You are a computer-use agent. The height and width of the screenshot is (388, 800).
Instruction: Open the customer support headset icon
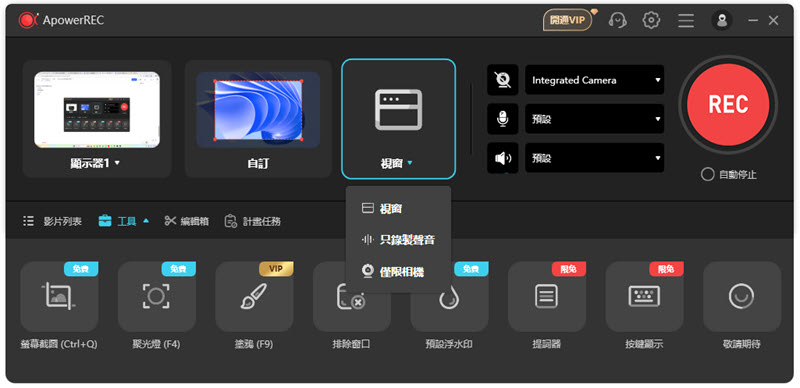click(618, 20)
